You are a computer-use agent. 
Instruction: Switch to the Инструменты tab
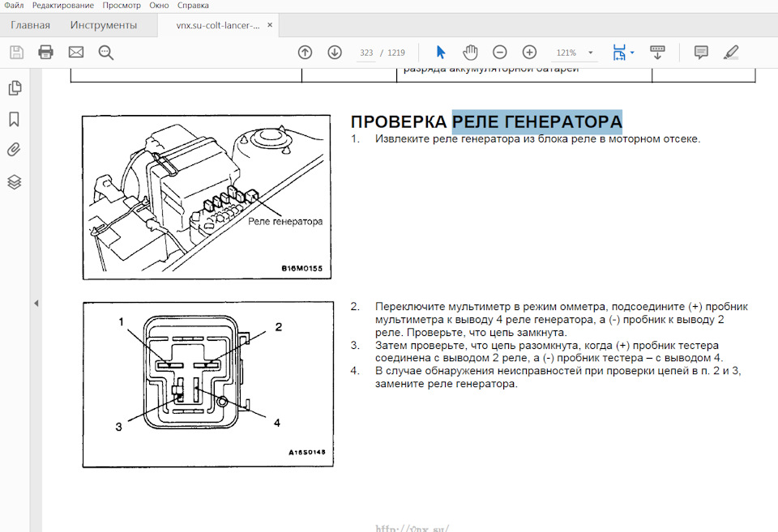[x=103, y=25]
